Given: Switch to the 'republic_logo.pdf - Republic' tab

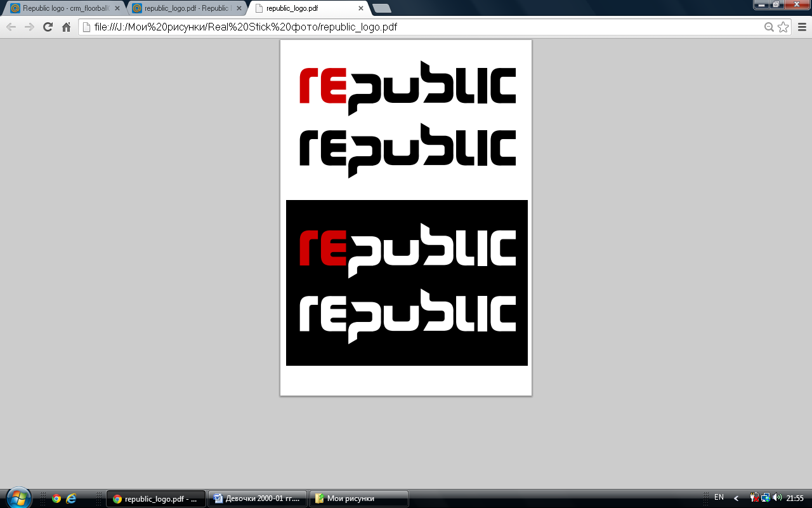Looking at the screenshot, I should pos(186,8).
